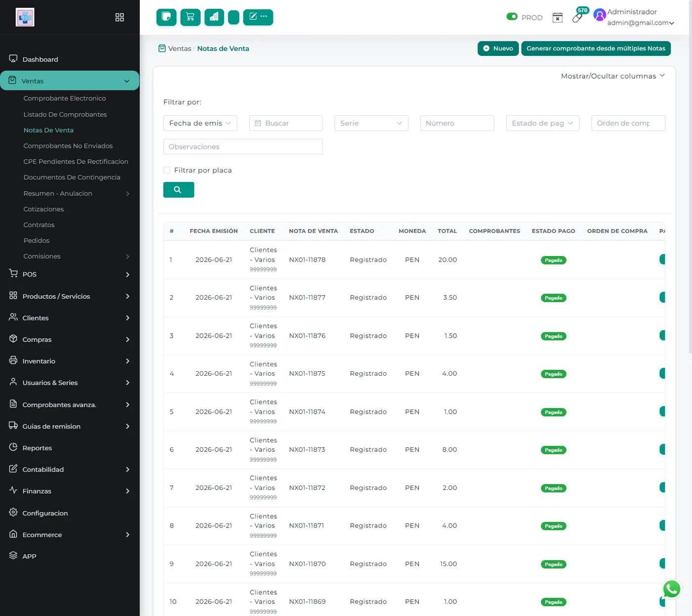The height and width of the screenshot is (616, 692).
Task: Open the Fecha de emis filter dropdown
Action: coord(200,123)
